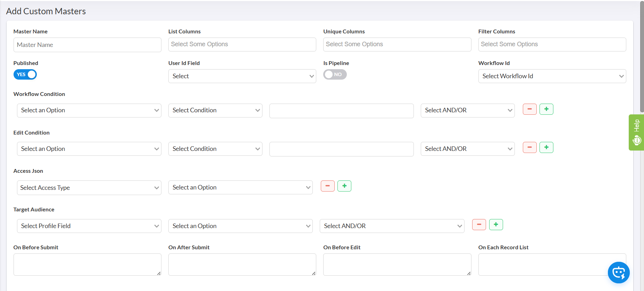Add an Edit Condition row with plus icon
This screenshot has width=644, height=291.
(x=546, y=147)
